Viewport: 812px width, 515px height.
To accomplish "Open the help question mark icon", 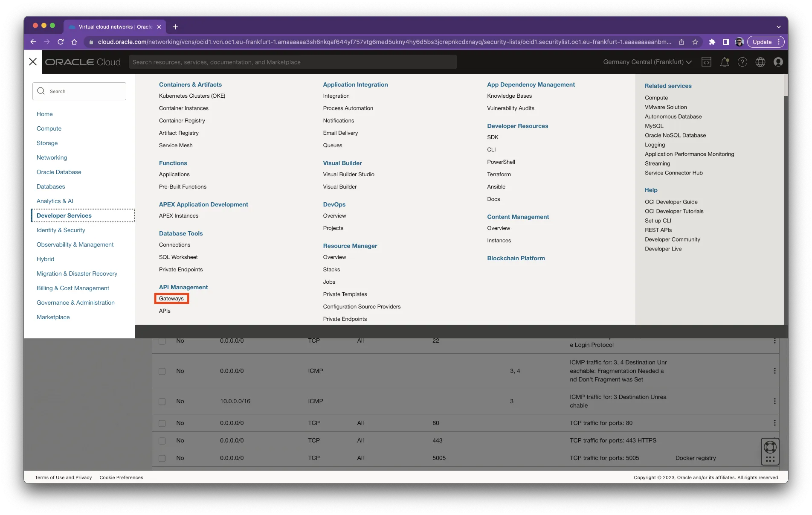I will (742, 62).
